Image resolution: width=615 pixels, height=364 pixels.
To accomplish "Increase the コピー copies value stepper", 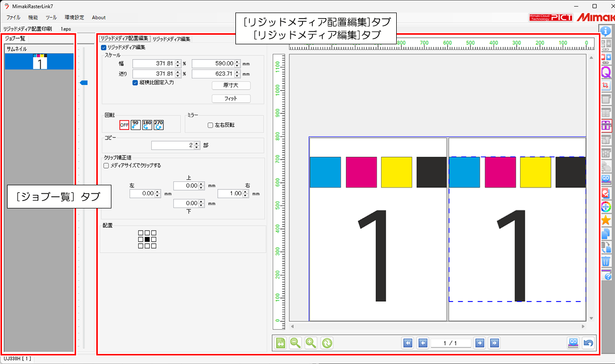I will (196, 143).
